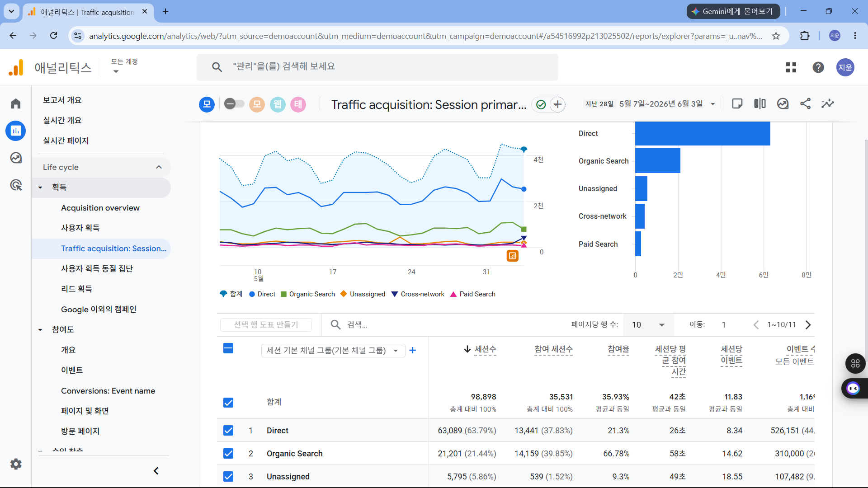Open the Reports icon in left rail
The height and width of the screenshot is (488, 868).
point(16,131)
